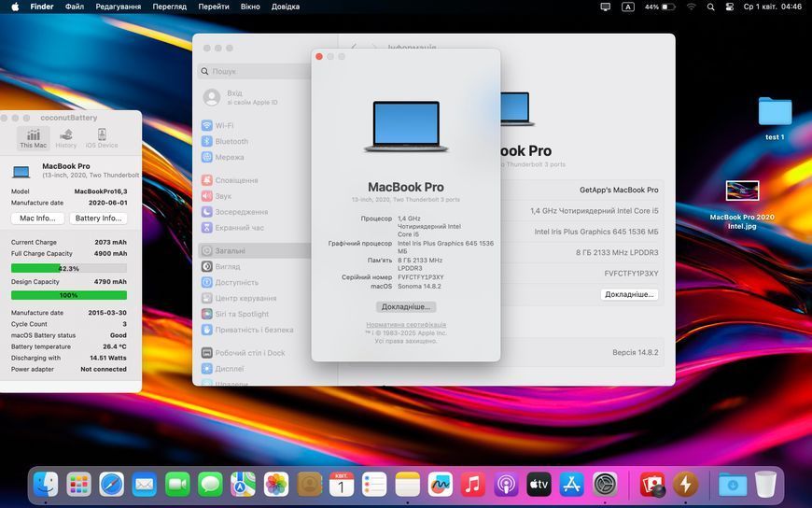Open Photo Booth from the Dock
This screenshot has width=812, height=508.
(x=652, y=485)
